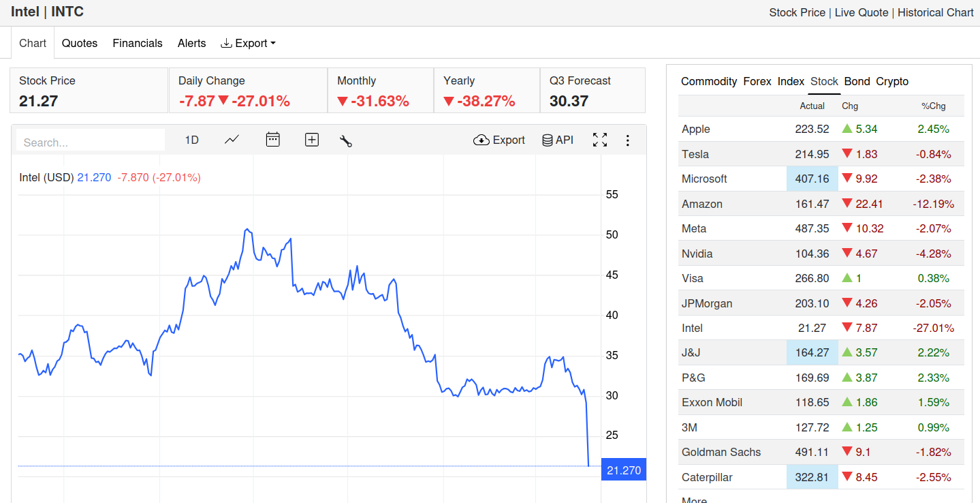Click the Chg column header
980x503 pixels.
850,106
